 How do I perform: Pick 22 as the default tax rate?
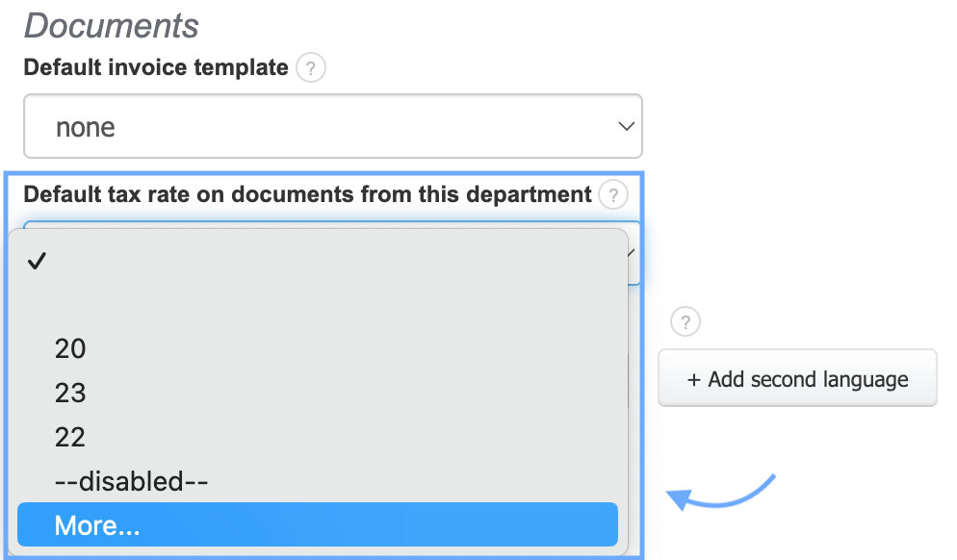(x=70, y=437)
